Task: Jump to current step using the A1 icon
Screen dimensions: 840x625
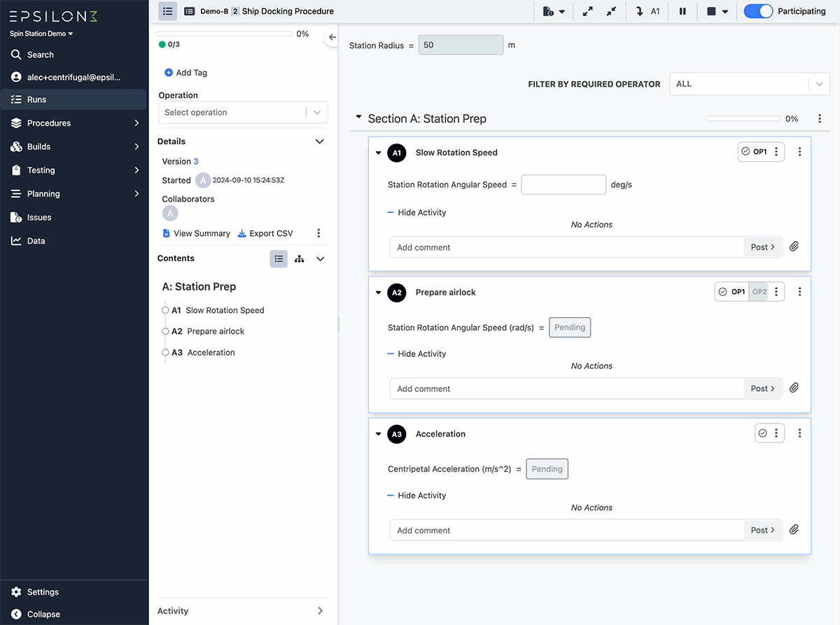Action: point(646,11)
